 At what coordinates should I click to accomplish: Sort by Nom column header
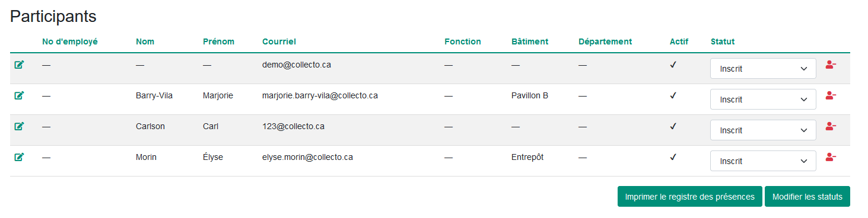pos(145,41)
